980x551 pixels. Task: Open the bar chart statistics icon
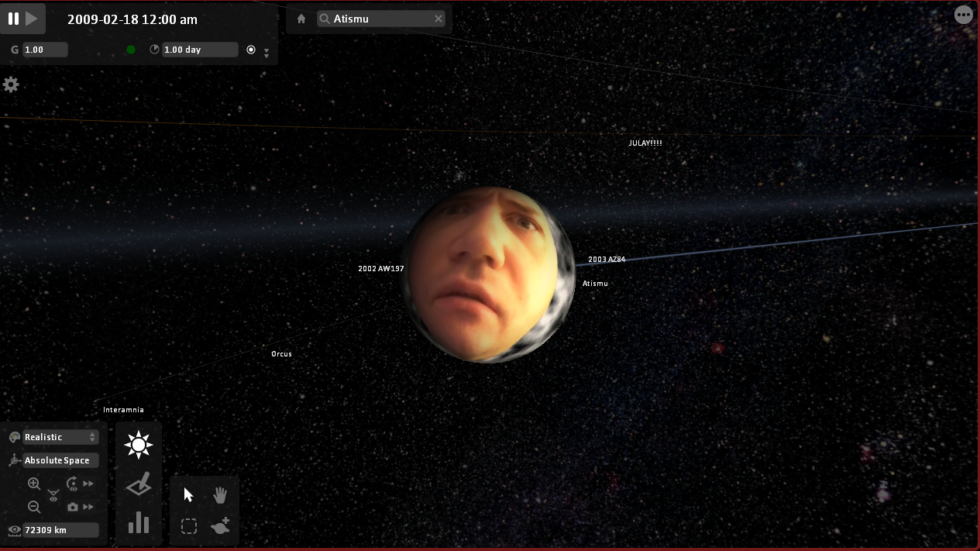click(139, 522)
